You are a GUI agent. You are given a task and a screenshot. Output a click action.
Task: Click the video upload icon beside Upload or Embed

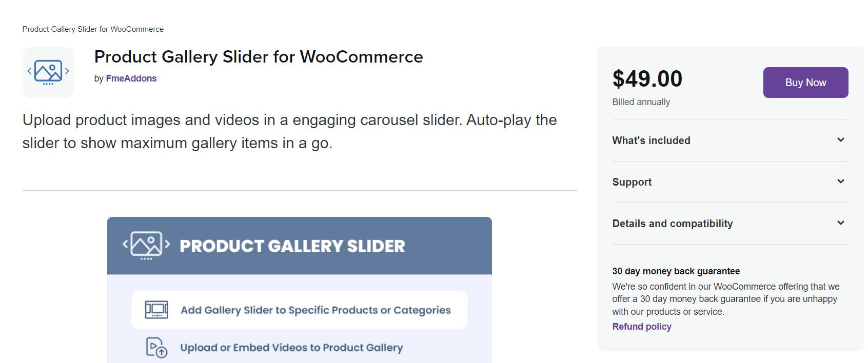pyautogui.click(x=156, y=347)
